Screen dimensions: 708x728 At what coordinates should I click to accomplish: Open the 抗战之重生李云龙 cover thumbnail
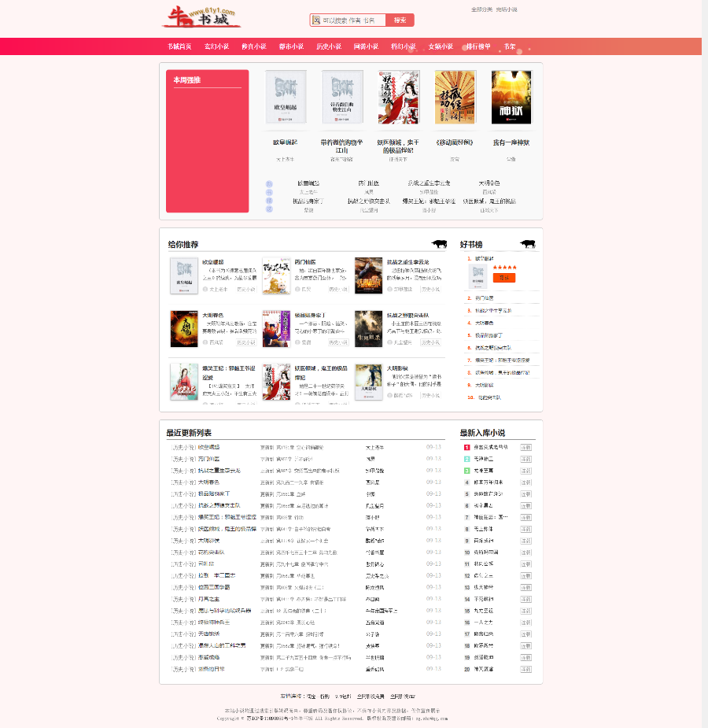tap(369, 275)
